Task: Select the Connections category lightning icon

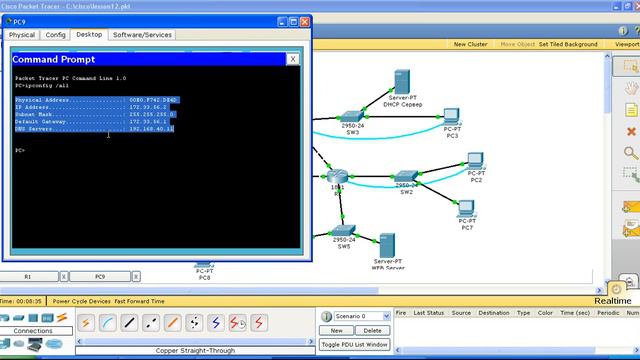Action: click(62, 318)
